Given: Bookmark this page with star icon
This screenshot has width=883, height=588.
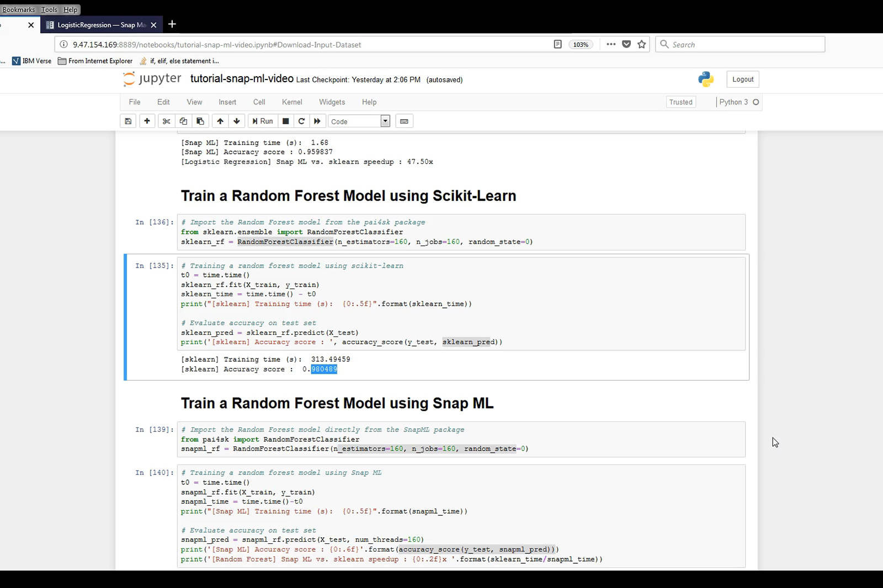Looking at the screenshot, I should click(641, 45).
